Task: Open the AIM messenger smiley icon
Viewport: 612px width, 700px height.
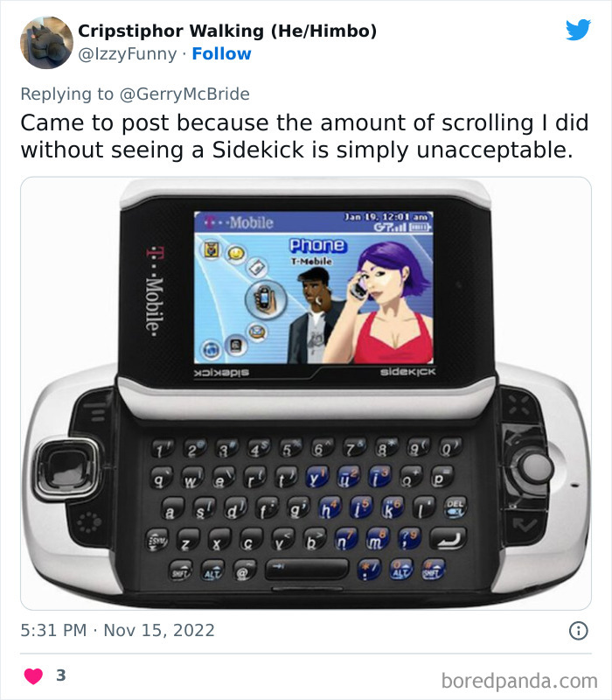Action: click(x=236, y=253)
